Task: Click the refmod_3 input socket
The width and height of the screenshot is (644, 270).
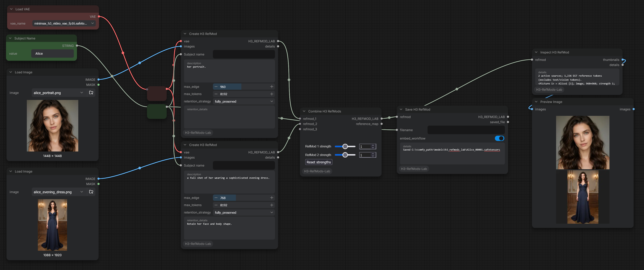Action: 300,129
